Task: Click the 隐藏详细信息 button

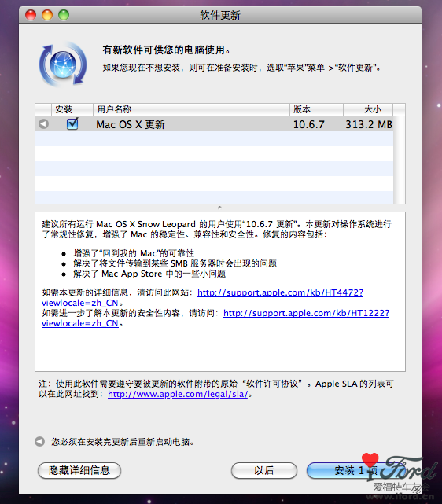Action: tap(79, 470)
